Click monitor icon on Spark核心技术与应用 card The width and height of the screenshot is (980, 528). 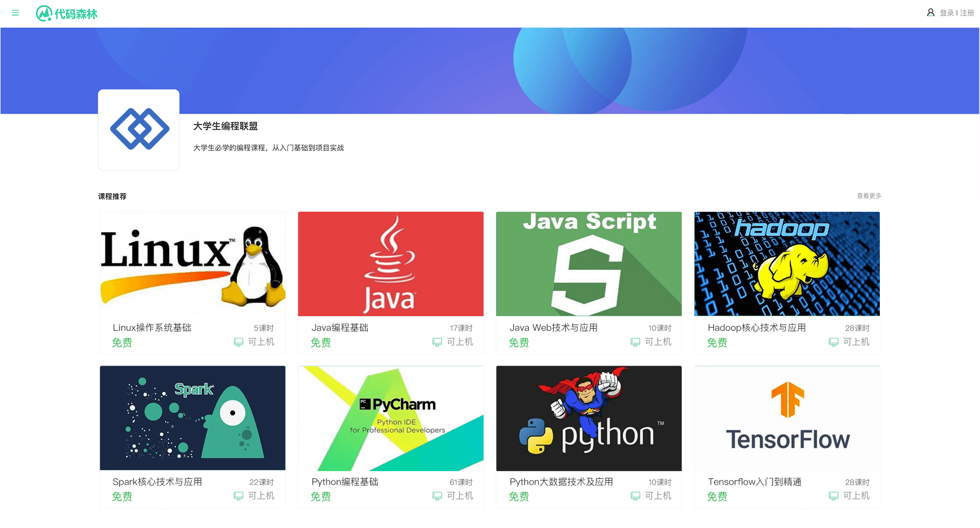[238, 496]
